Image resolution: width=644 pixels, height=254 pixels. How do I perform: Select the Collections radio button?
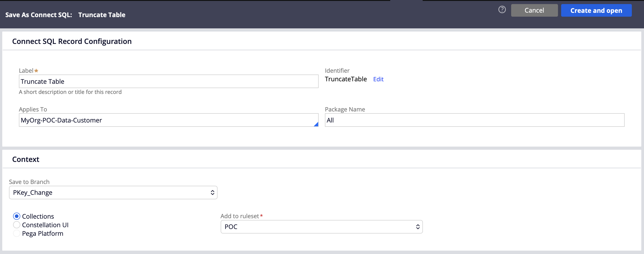click(16, 216)
